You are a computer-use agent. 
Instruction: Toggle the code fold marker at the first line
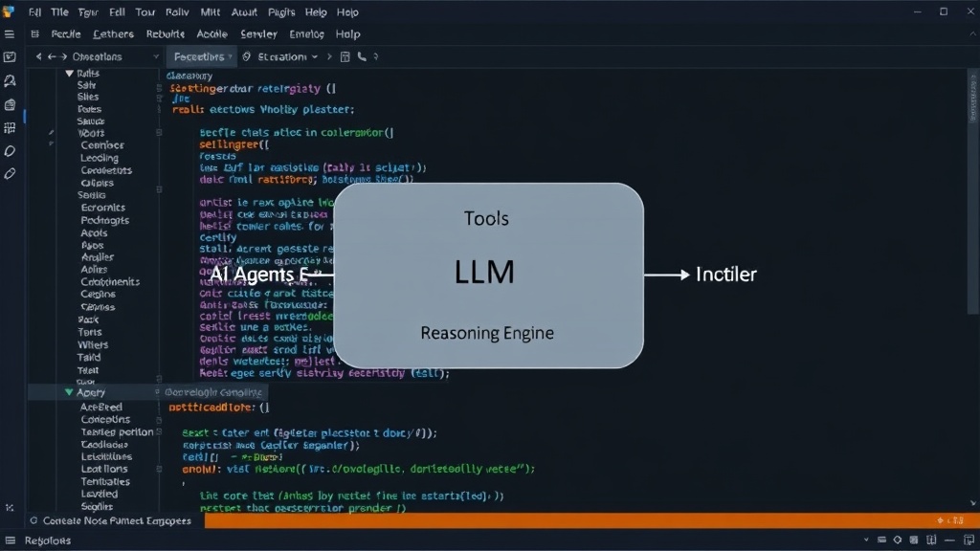[x=160, y=89]
